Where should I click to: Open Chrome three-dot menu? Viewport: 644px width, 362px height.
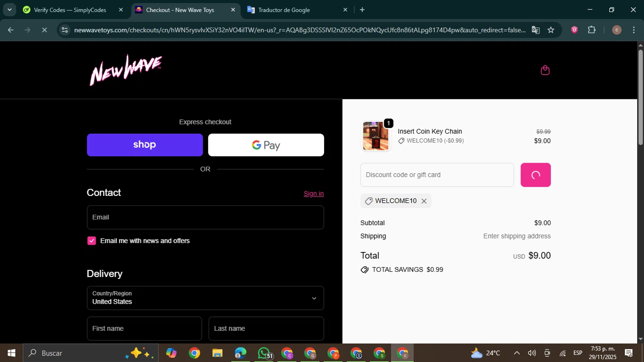tap(634, 30)
